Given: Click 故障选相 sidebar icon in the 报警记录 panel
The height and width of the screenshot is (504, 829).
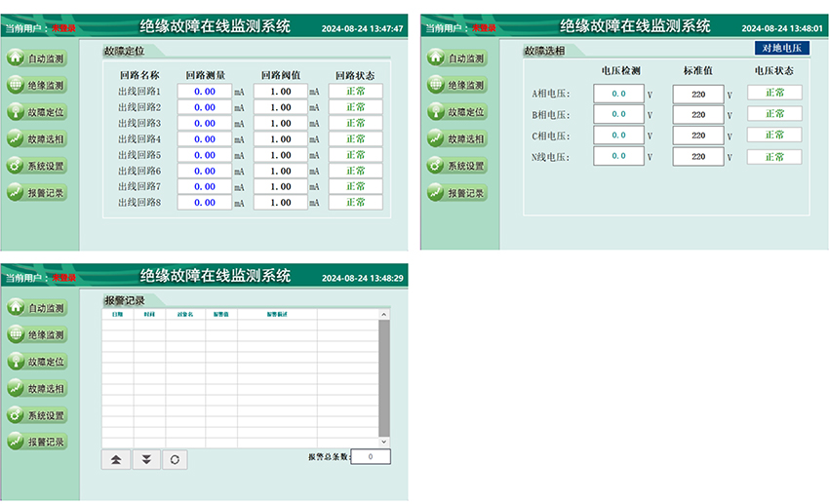Looking at the screenshot, I should coord(16,388).
